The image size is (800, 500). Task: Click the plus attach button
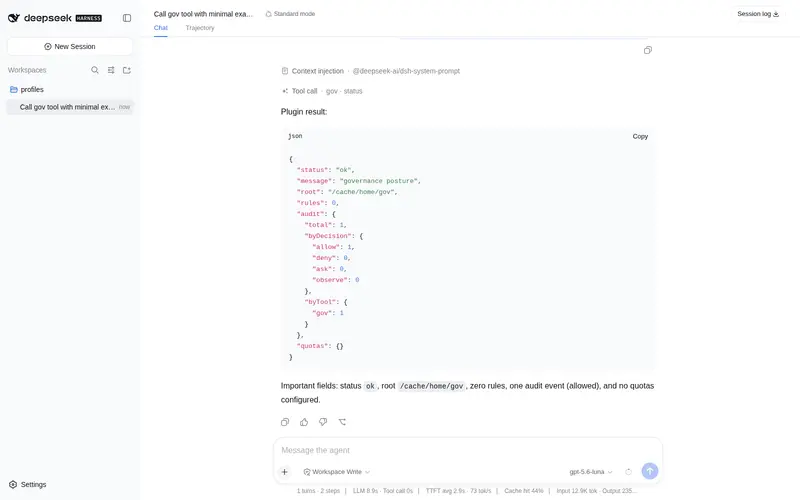(x=285, y=472)
